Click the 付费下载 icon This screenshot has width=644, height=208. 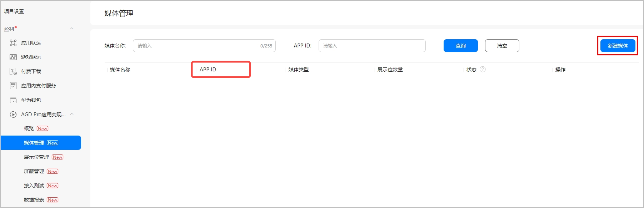tap(13, 71)
